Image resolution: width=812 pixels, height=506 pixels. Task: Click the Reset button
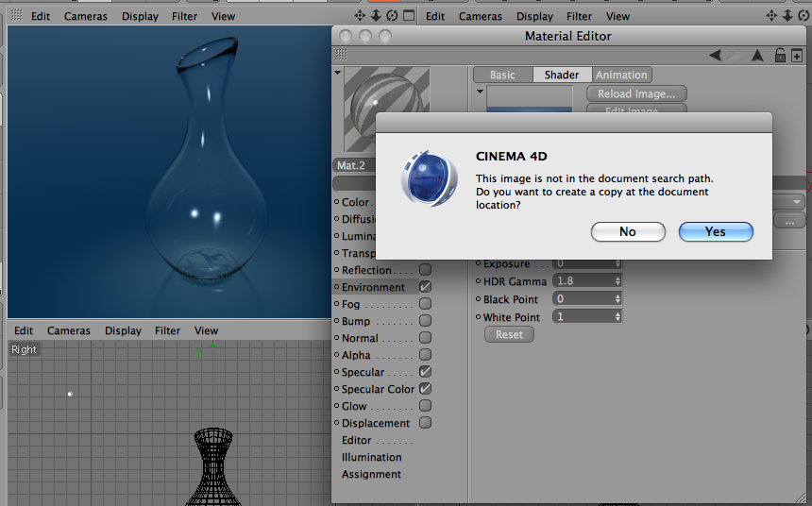pyautogui.click(x=509, y=334)
